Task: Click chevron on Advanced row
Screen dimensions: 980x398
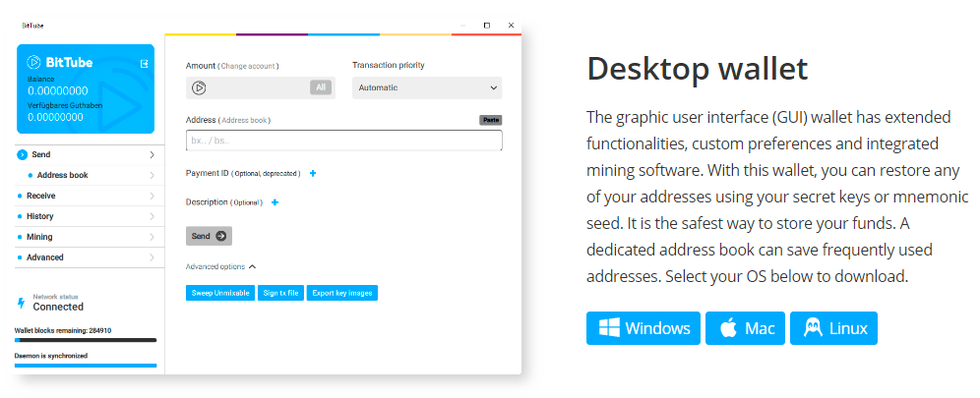Action: pos(152,257)
